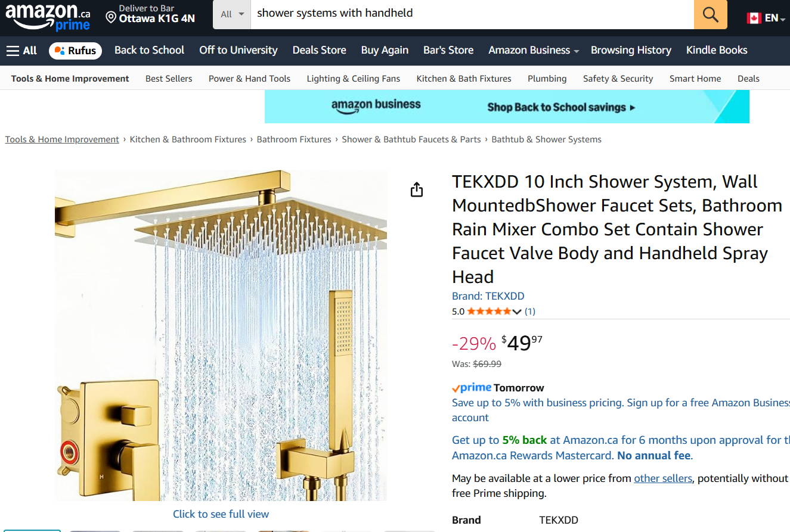Select the Plumbing category tab

[x=547, y=79]
